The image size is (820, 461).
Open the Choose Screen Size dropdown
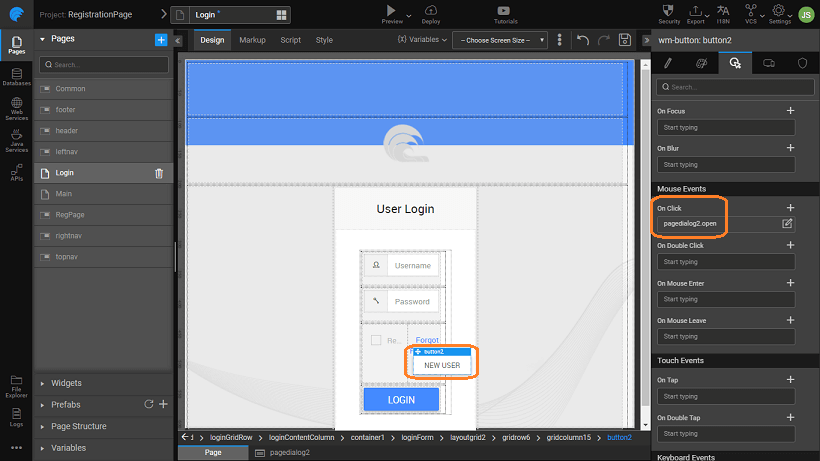[x=499, y=40]
